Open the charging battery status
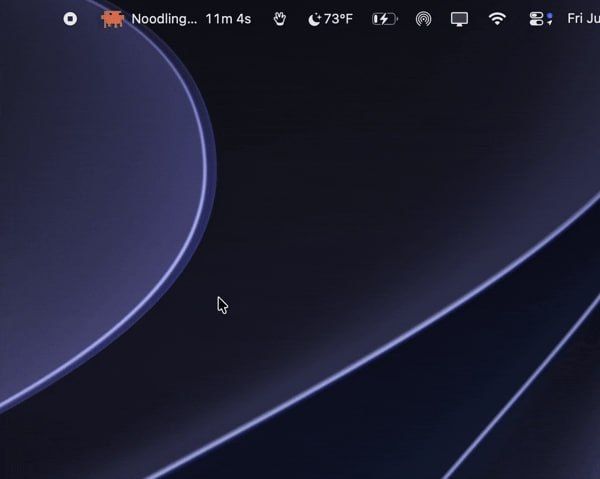 tap(385, 19)
